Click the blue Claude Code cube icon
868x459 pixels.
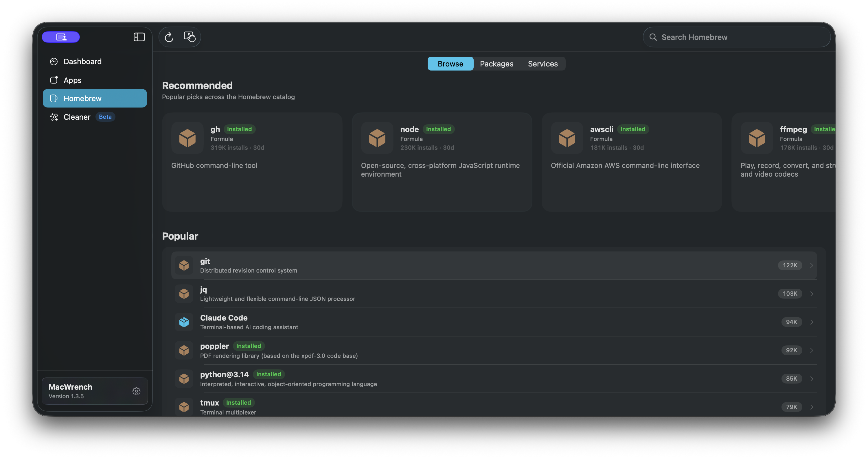point(184,322)
